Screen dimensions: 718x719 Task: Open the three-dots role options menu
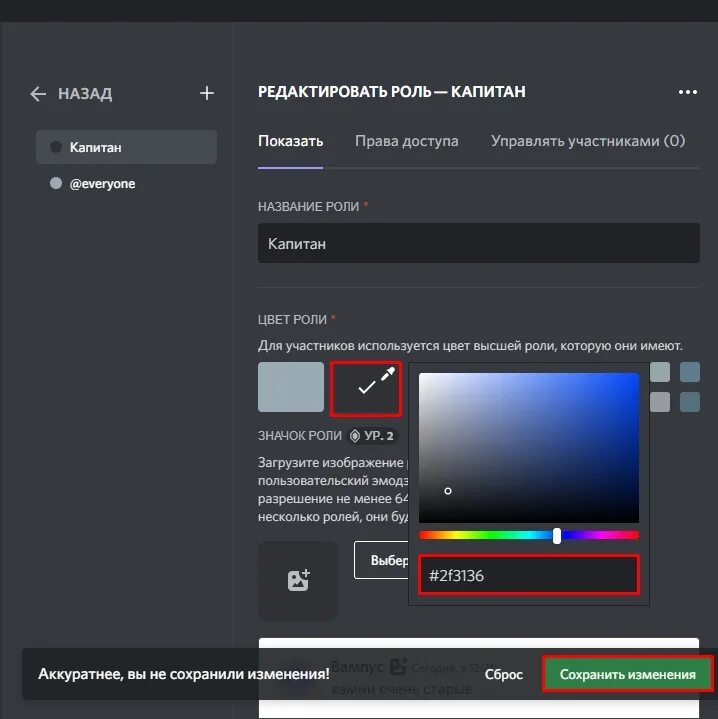(x=688, y=92)
